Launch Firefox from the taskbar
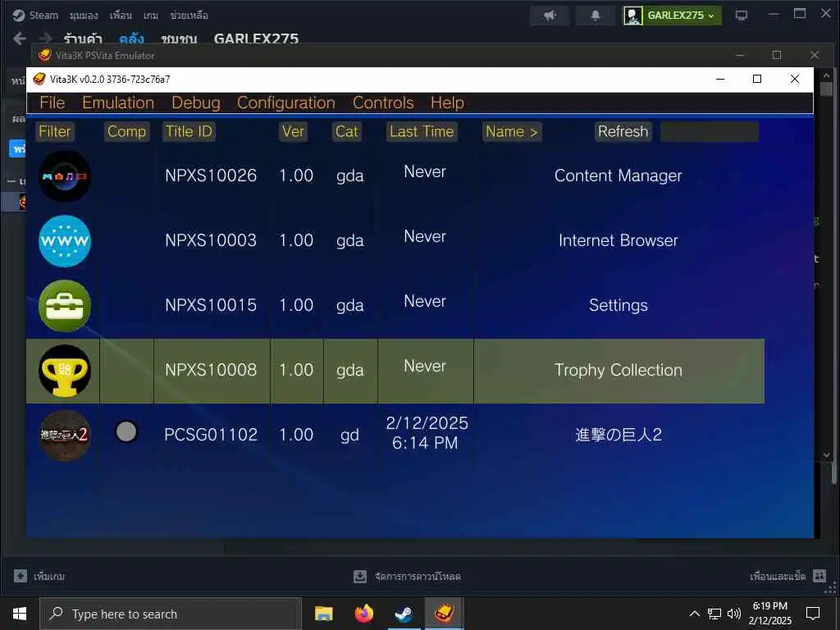840x630 pixels. point(363,614)
